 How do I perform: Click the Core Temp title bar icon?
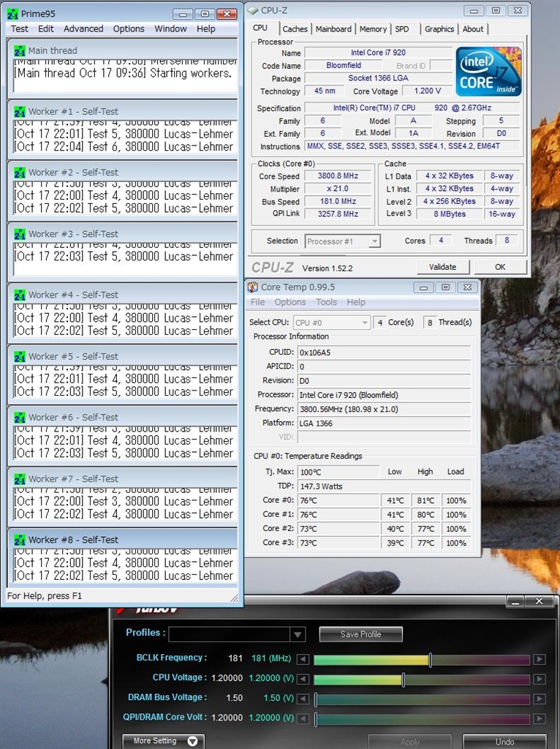(252, 287)
